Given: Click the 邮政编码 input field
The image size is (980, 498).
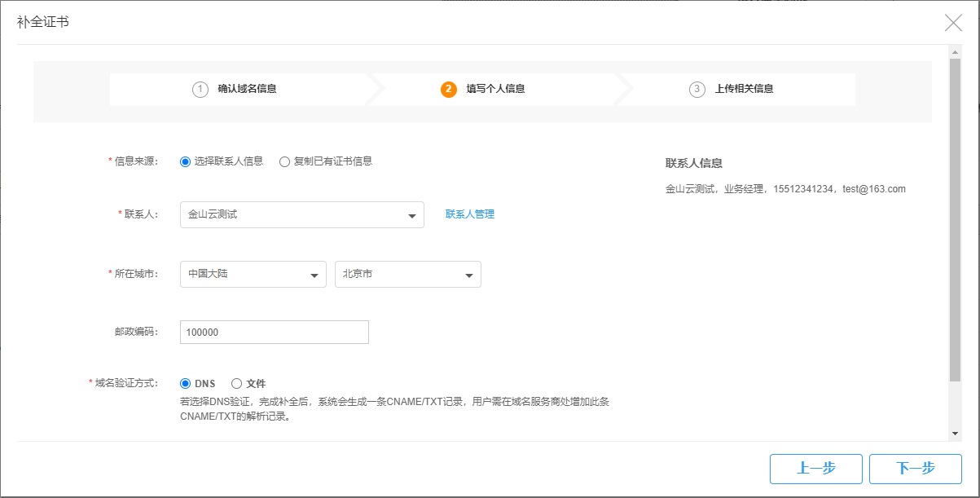Looking at the screenshot, I should point(274,333).
